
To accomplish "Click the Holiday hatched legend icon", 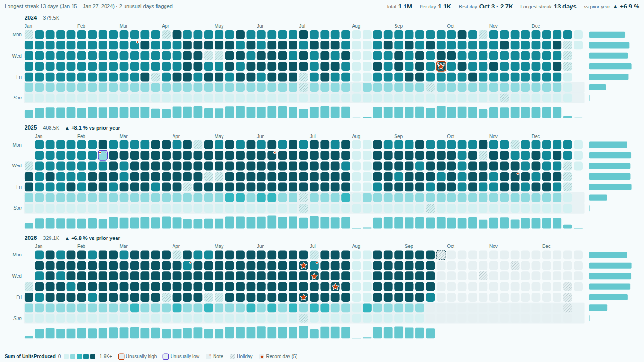I will click(232, 357).
